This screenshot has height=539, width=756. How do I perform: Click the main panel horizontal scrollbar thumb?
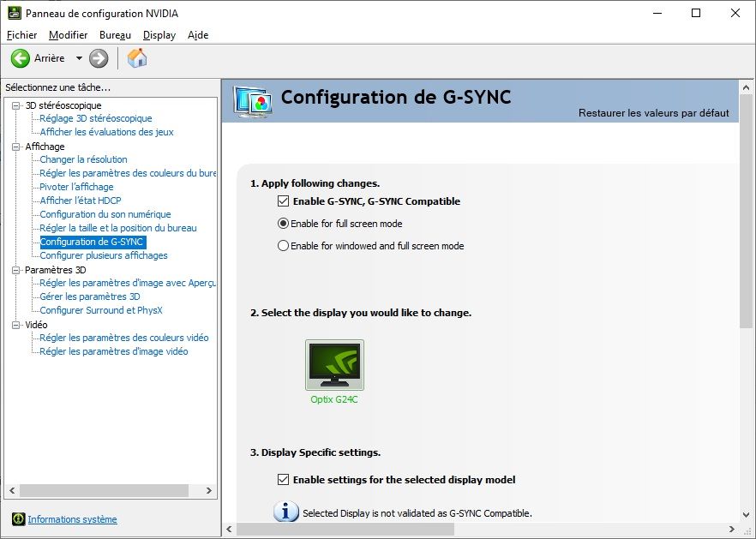[x=345, y=529]
